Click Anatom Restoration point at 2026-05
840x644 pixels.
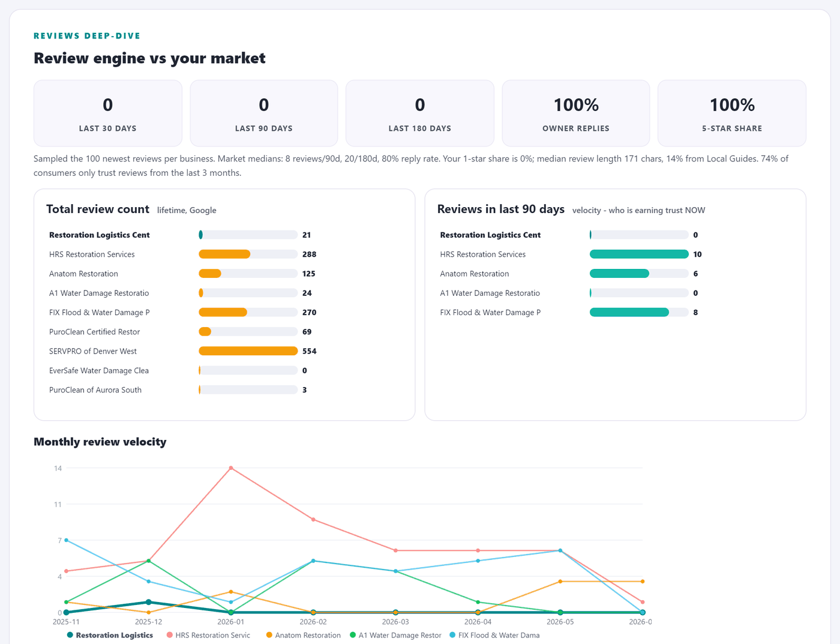tap(560, 582)
